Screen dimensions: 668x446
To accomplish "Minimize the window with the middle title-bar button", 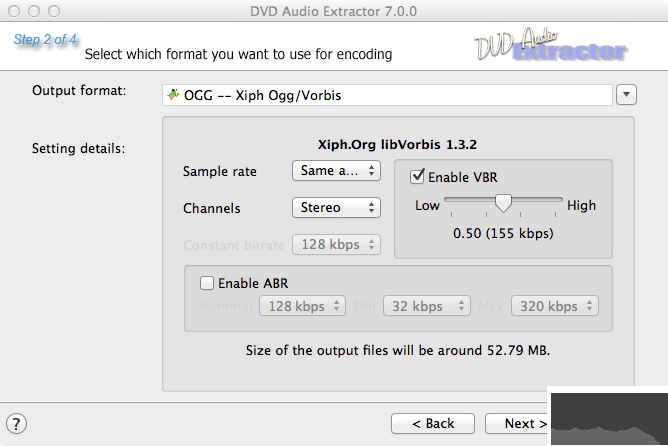I will (35, 11).
